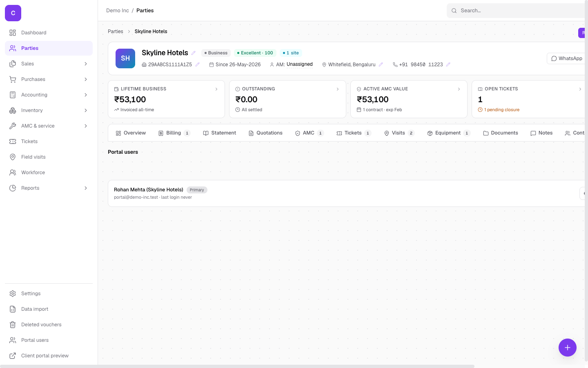This screenshot has width=588, height=368.
Task: Click the Client portal preview external icon
Action: [13, 356]
